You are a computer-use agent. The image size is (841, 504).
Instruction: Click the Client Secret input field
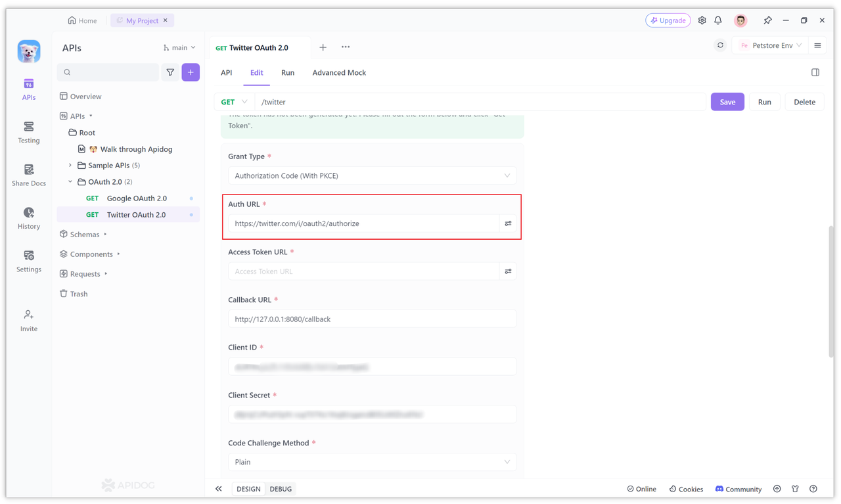(372, 415)
